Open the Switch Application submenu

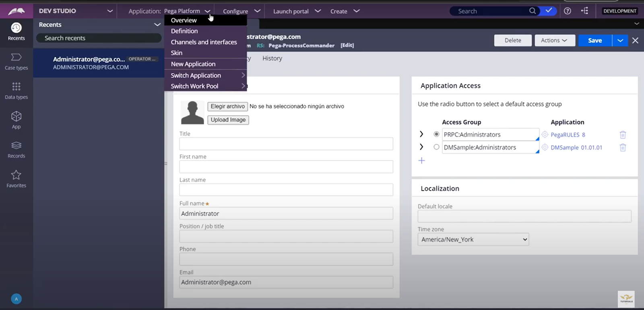click(x=205, y=75)
